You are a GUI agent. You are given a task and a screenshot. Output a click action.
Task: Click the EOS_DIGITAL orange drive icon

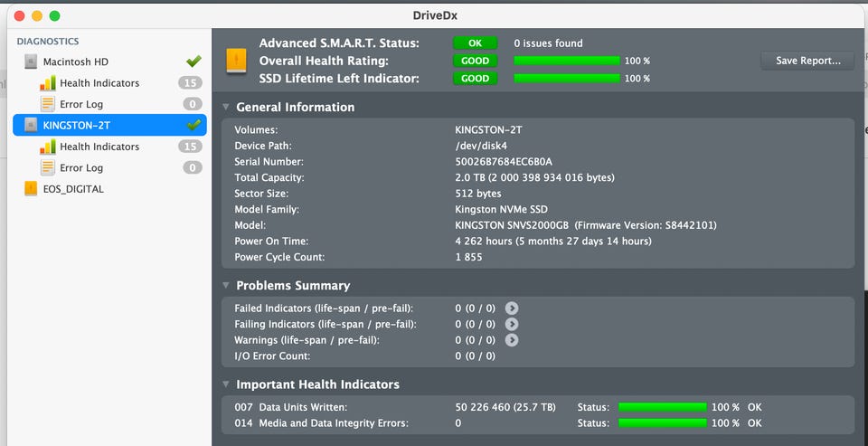31,189
